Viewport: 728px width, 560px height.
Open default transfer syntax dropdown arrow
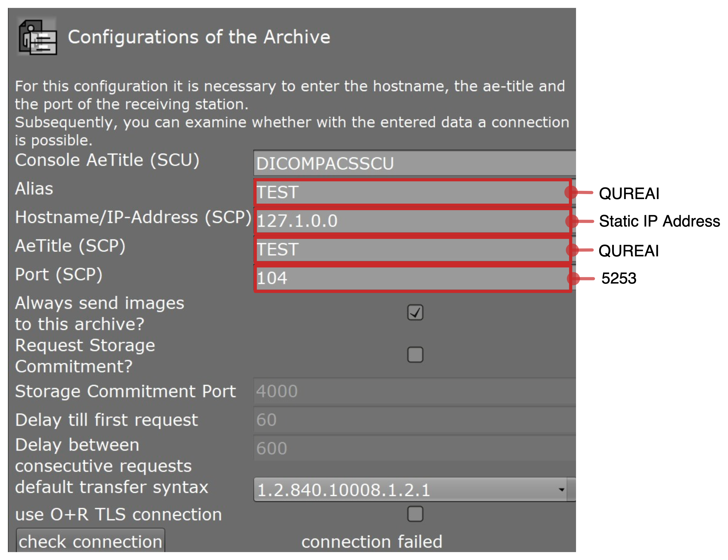pyautogui.click(x=562, y=489)
